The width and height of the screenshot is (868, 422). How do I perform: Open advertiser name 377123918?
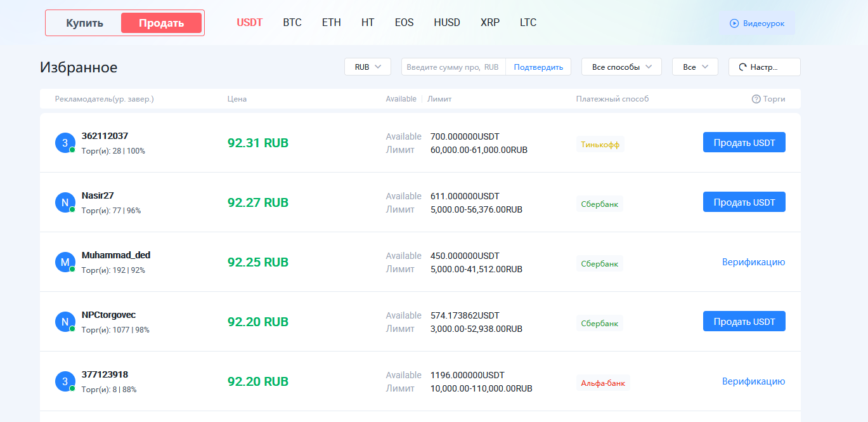point(105,374)
